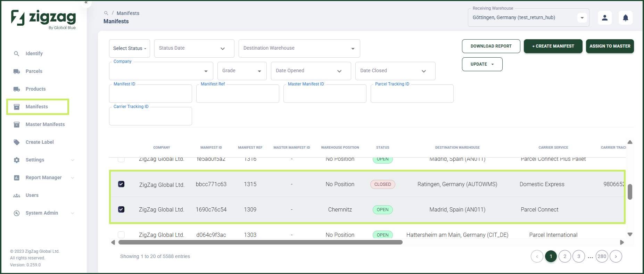Open Products in the sidebar
Image resolution: width=644 pixels, height=274 pixels.
pyautogui.click(x=36, y=89)
